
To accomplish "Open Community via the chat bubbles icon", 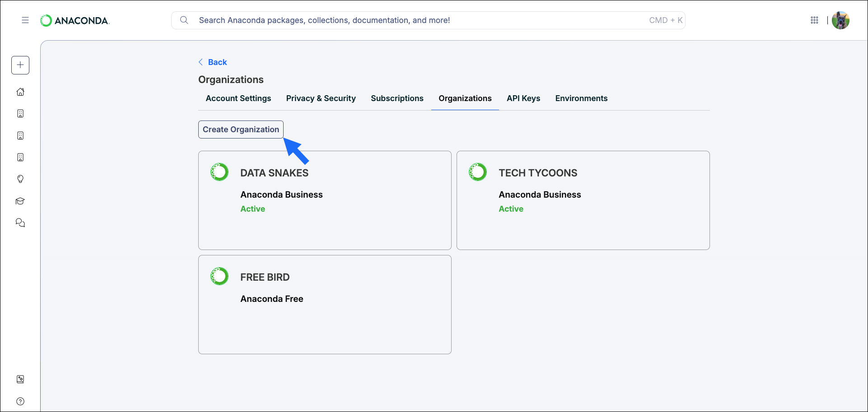I will point(20,222).
